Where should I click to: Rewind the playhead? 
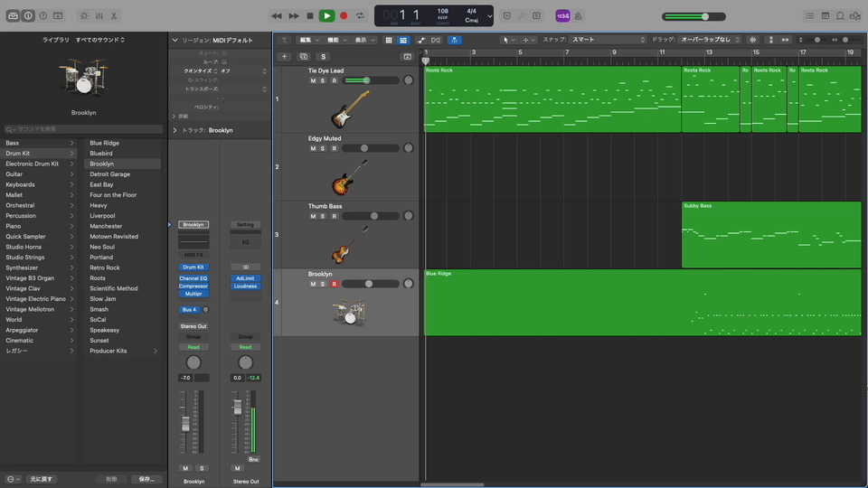coord(277,16)
